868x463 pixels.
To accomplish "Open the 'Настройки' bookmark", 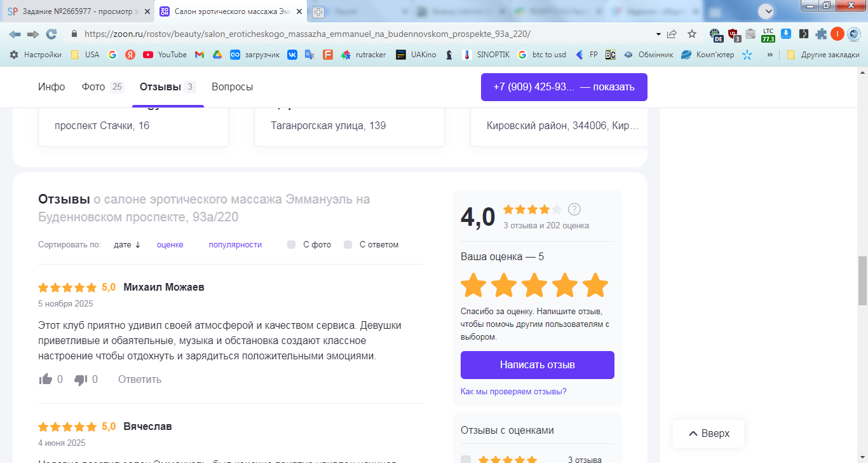I will [35, 55].
